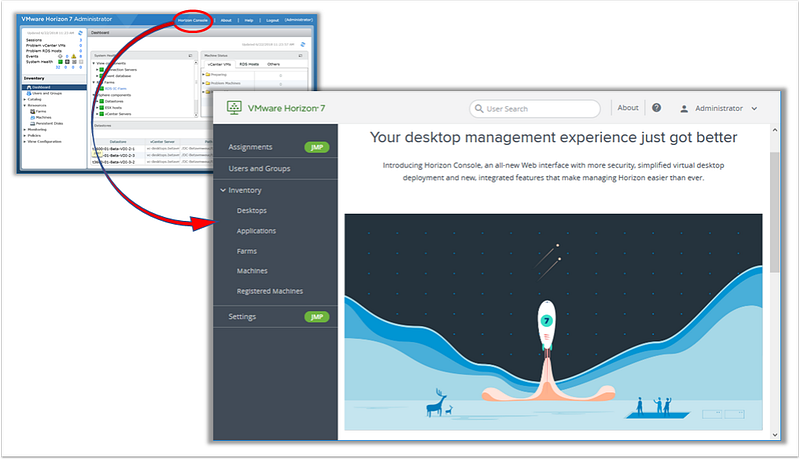Viewport: 800px width, 459px height.
Task: Click the Datastores green status icon
Action: (x=102, y=101)
